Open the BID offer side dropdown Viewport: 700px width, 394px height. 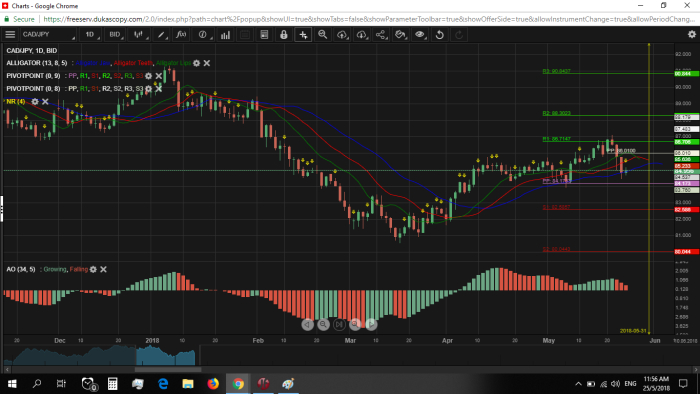pos(115,34)
